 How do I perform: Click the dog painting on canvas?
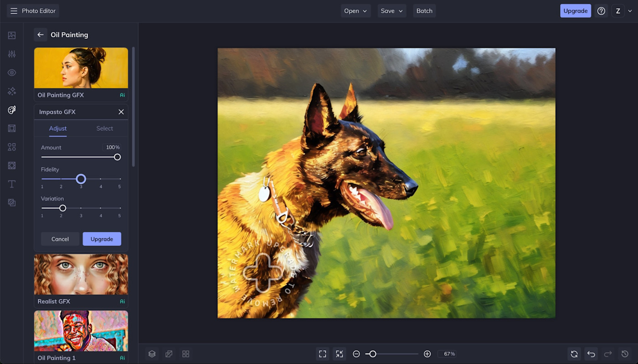click(x=386, y=183)
